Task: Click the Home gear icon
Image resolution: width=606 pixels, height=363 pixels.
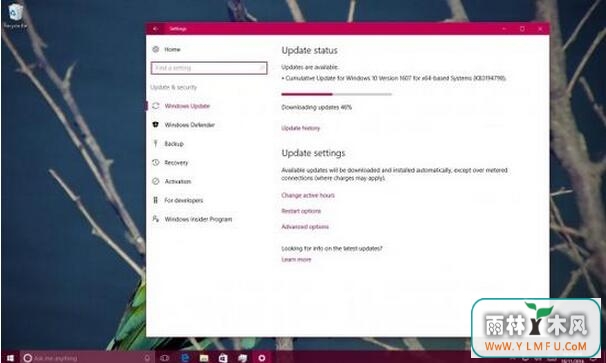Action: (156, 49)
